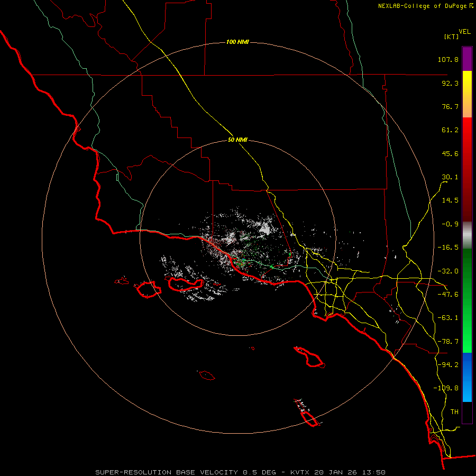Click the 50 NMI range ring label
This screenshot has width=476, height=476.
237,140
